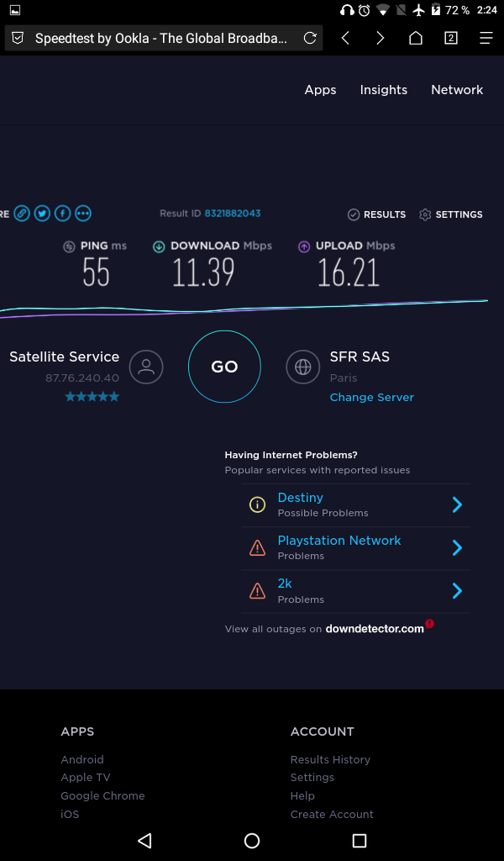Expand the Destiny outage entry arrow
Screen dimensions: 504x861
457,504
